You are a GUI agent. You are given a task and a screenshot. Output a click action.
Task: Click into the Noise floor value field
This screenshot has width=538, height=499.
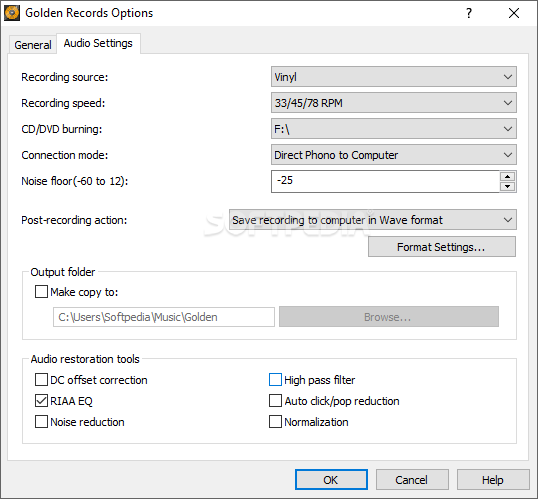point(385,181)
